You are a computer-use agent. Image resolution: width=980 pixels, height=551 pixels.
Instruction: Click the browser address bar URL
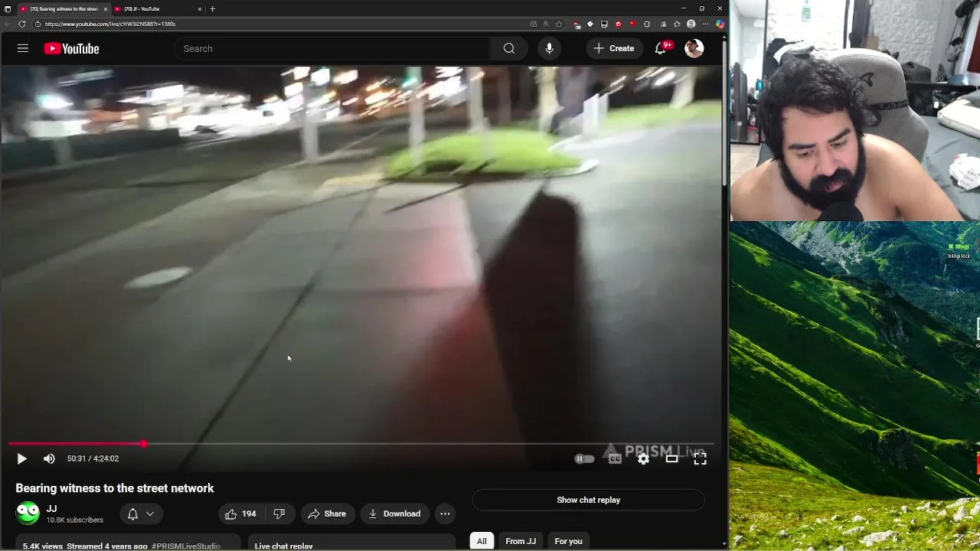click(x=109, y=24)
